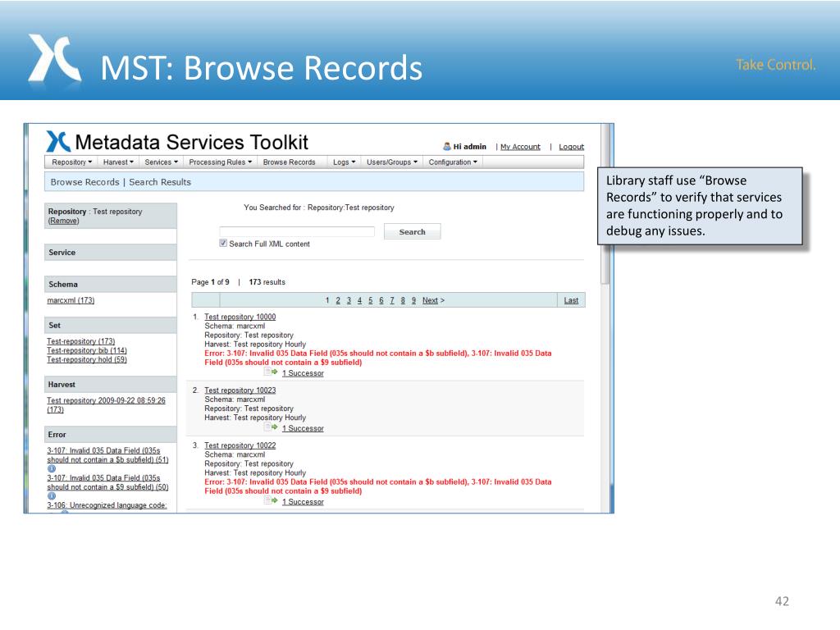
Task: Click info icon under $9 subfield error
Action: pyautogui.click(x=52, y=496)
